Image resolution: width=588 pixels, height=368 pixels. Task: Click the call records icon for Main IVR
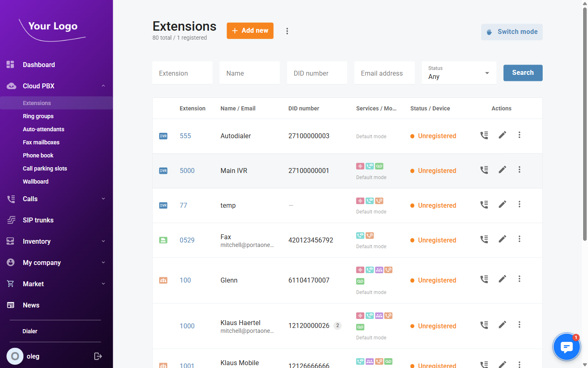point(484,169)
